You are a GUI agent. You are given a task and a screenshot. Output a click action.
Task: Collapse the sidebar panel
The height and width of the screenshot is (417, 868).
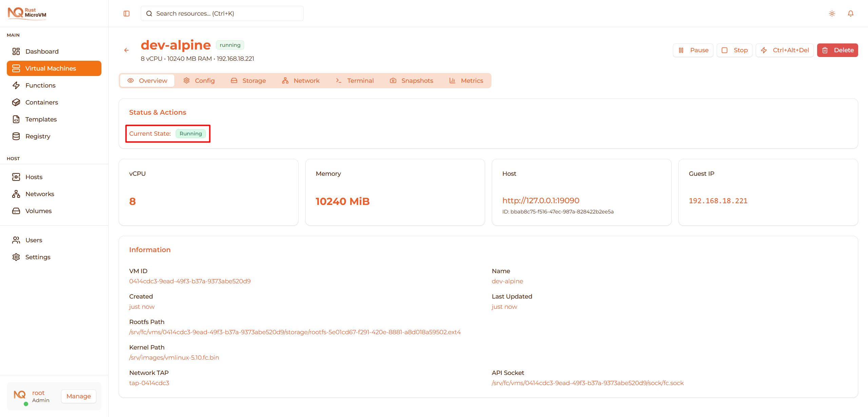pos(127,13)
